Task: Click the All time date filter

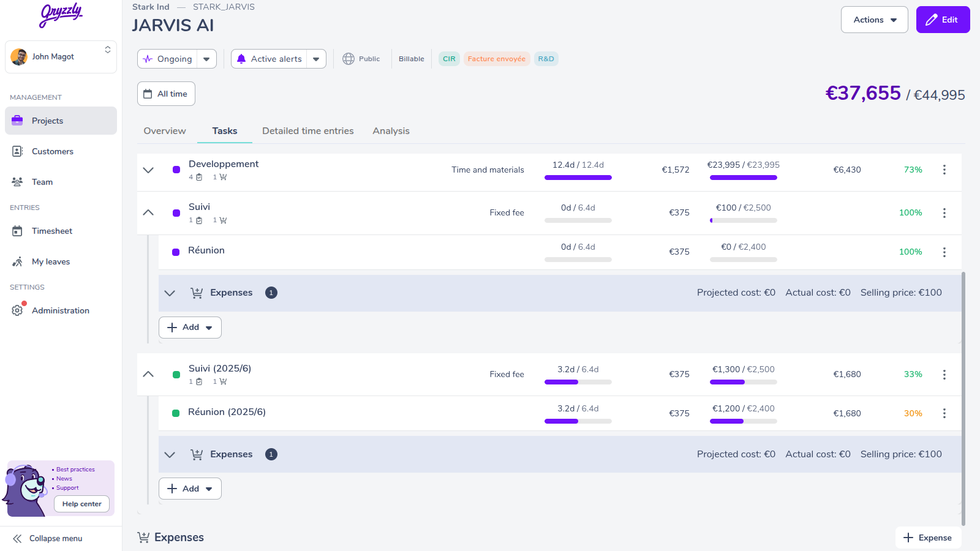Action: tap(166, 94)
